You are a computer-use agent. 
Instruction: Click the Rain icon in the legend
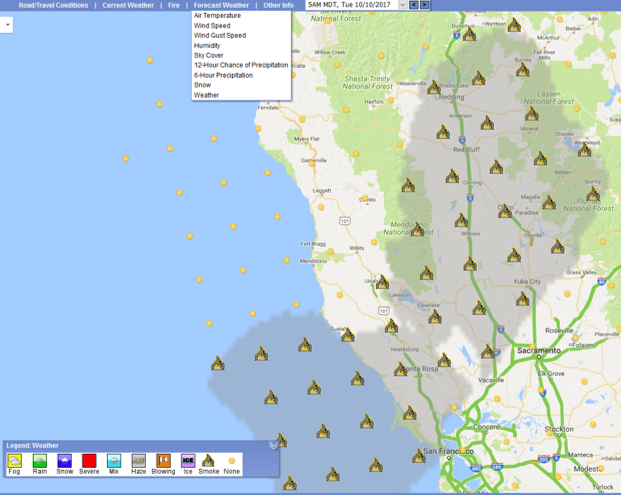pos(40,461)
